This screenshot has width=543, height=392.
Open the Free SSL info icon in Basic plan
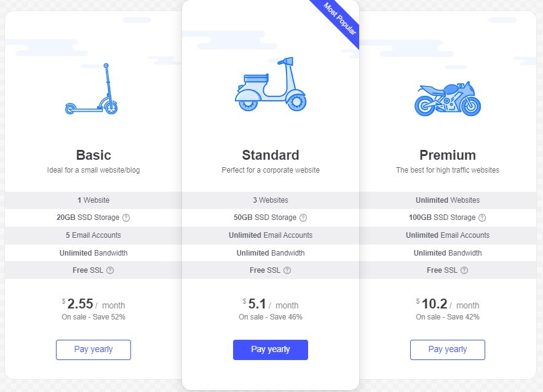(x=110, y=270)
